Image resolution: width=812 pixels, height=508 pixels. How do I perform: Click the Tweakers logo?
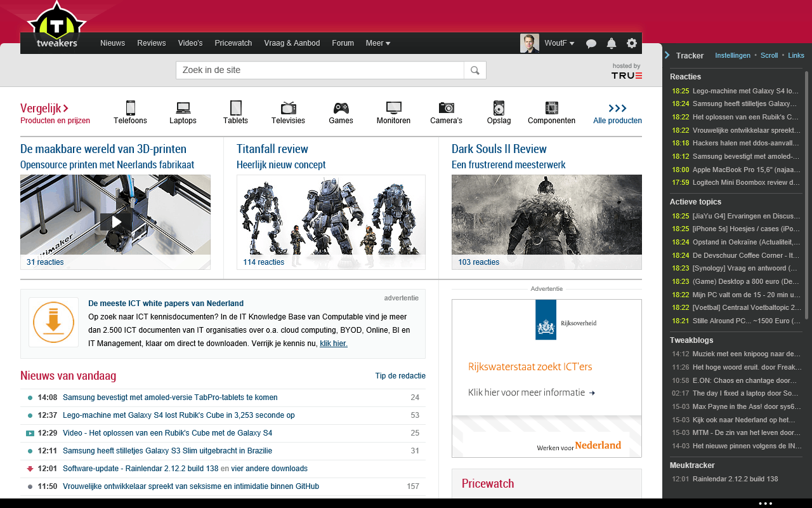point(56,26)
